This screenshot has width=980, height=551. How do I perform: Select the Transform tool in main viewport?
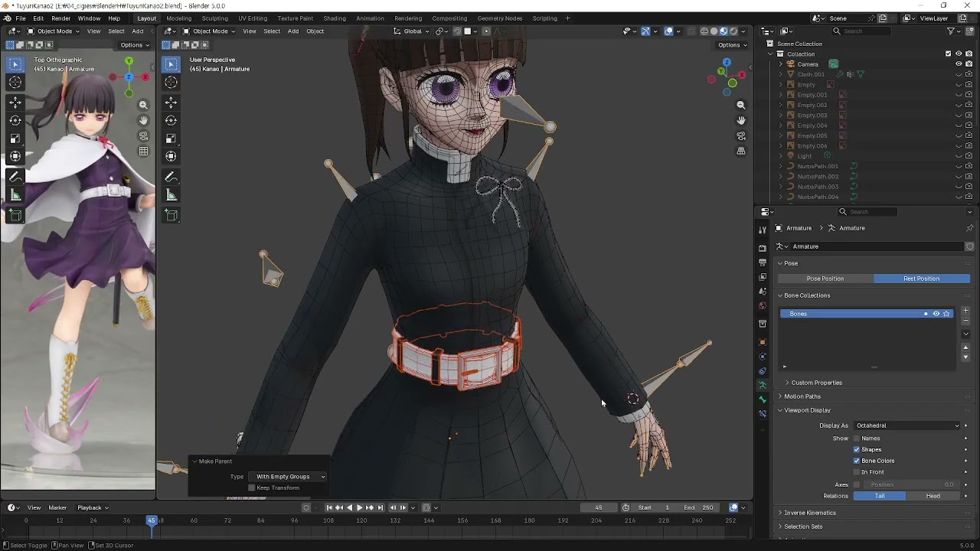point(171,156)
